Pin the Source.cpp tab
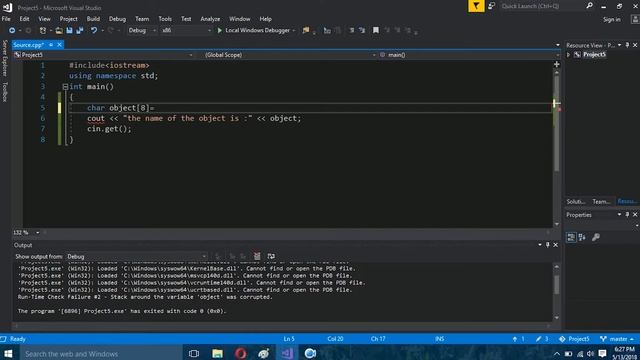This screenshot has width=640, height=360. tap(51, 44)
